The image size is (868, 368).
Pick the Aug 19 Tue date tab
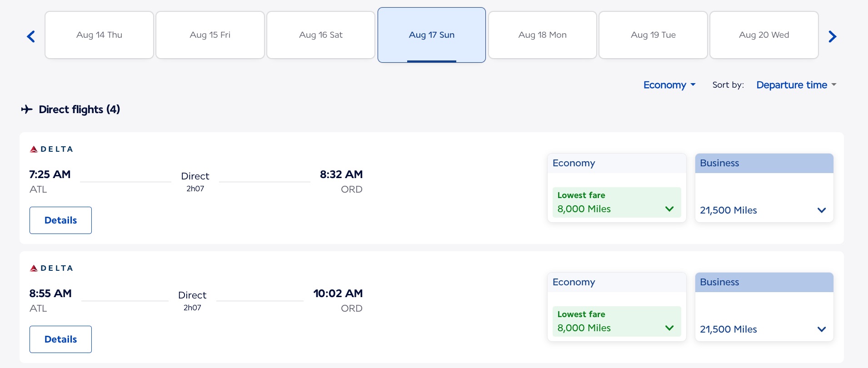coord(653,35)
